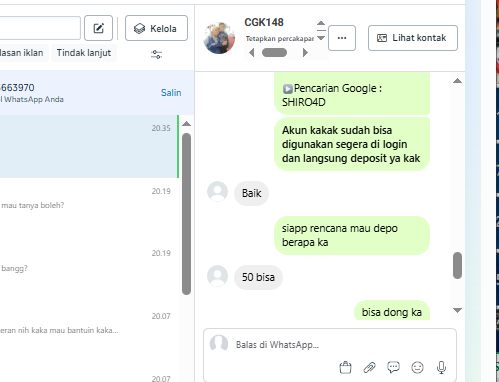Click the Balas di WhatsApp reply field
The height and width of the screenshot is (382, 499).
(330, 345)
